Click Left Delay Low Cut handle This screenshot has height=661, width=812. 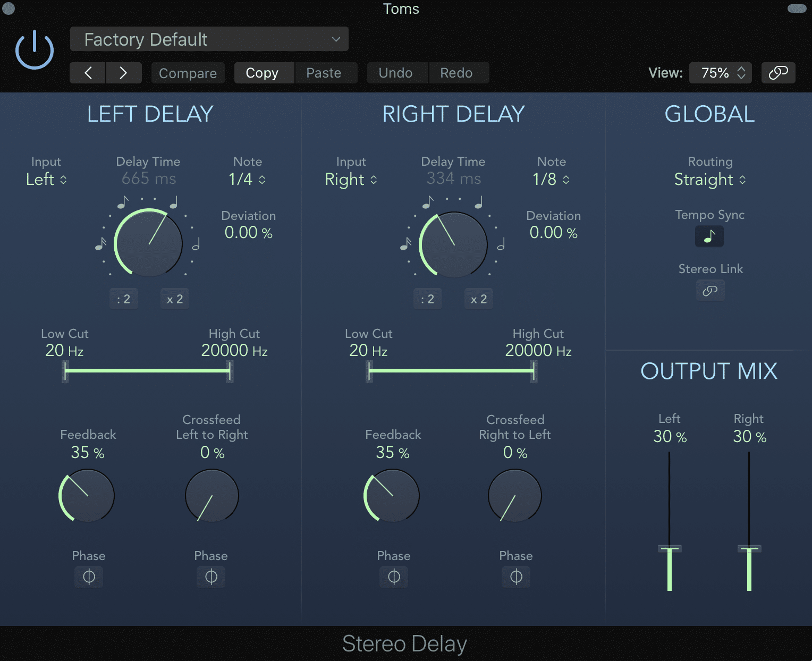(x=65, y=371)
